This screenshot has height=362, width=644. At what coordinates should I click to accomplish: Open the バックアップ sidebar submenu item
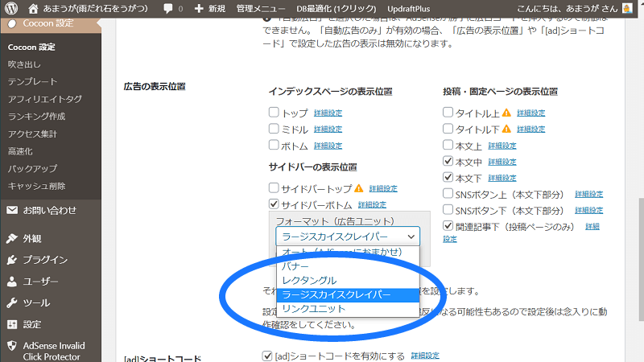[32, 169]
